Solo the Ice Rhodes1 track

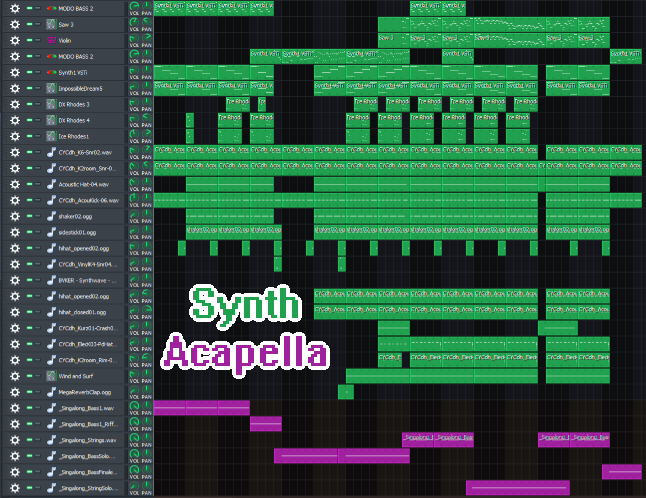(x=37, y=136)
